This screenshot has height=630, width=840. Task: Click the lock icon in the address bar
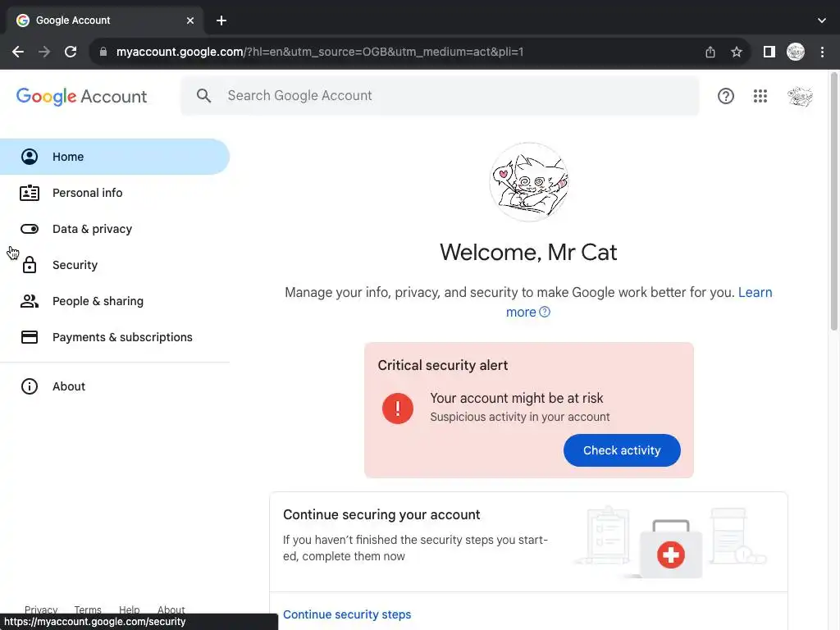pos(103,52)
